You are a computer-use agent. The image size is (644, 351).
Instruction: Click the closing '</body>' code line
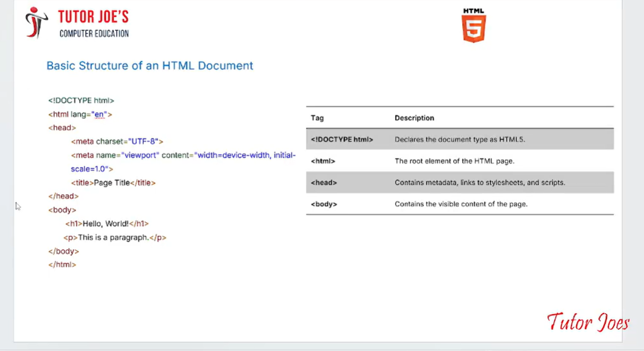point(63,251)
